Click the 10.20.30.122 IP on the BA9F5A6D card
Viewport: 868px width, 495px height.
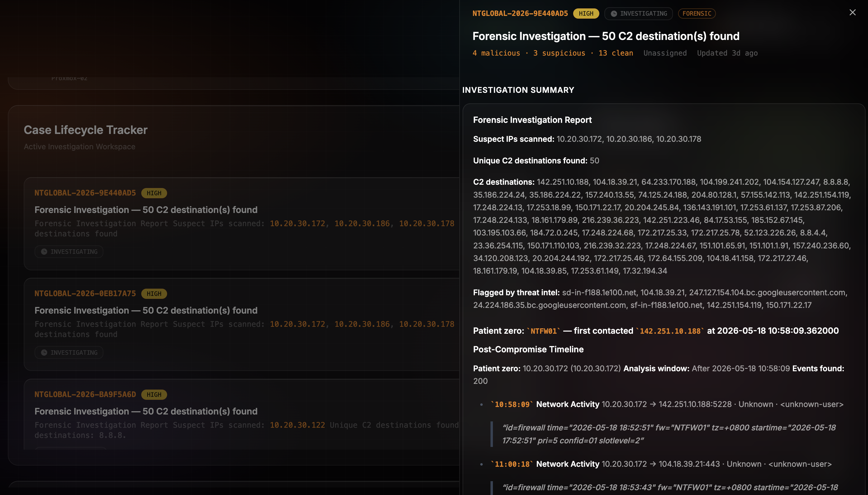tap(297, 425)
